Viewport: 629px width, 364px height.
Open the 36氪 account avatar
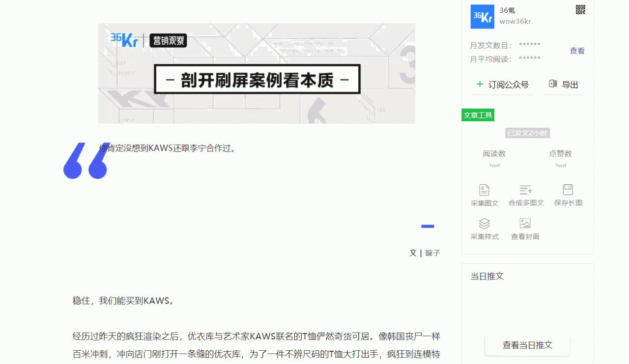(482, 16)
